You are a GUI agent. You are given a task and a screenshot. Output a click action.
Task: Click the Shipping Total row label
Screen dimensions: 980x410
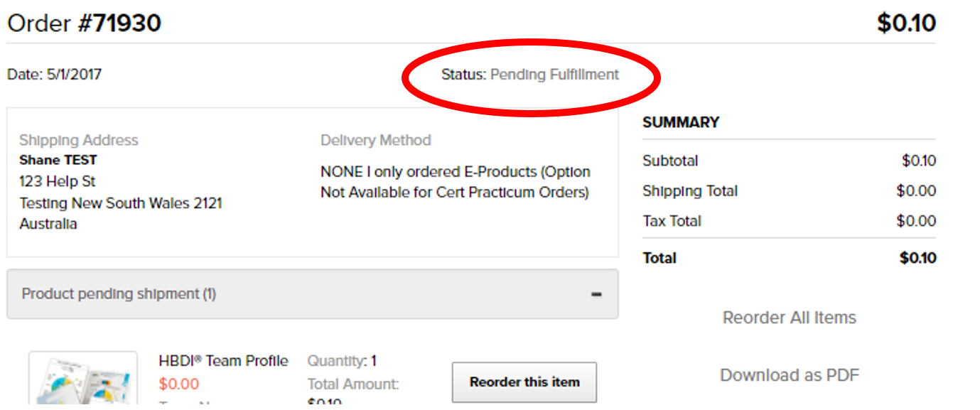(x=689, y=191)
